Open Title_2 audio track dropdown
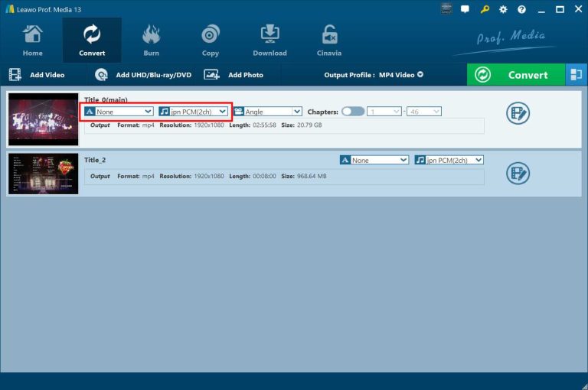 (449, 160)
